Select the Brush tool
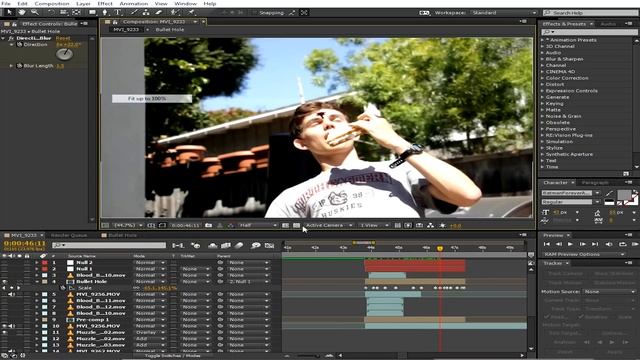Screen dimensions: 640x360 tap(134, 13)
